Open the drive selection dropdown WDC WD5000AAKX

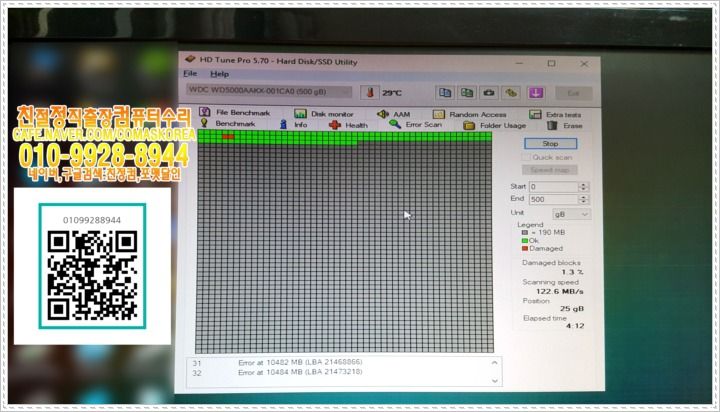coord(269,91)
